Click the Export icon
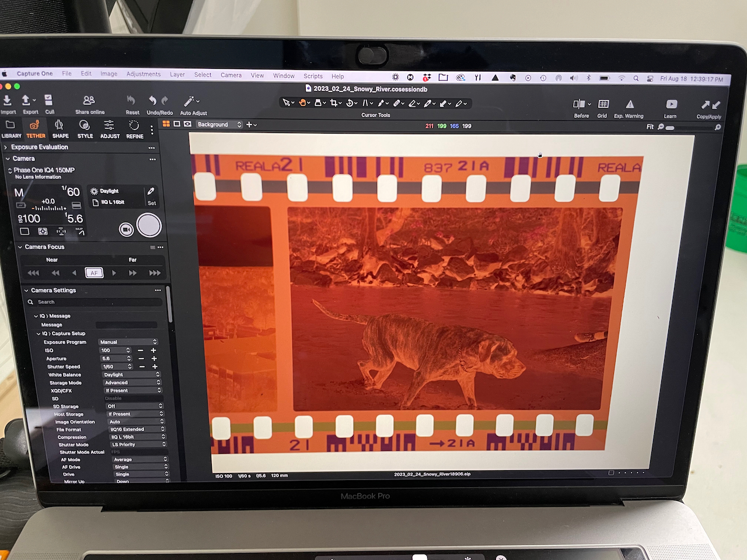Screen dimensions: 747x560 (x=26, y=101)
